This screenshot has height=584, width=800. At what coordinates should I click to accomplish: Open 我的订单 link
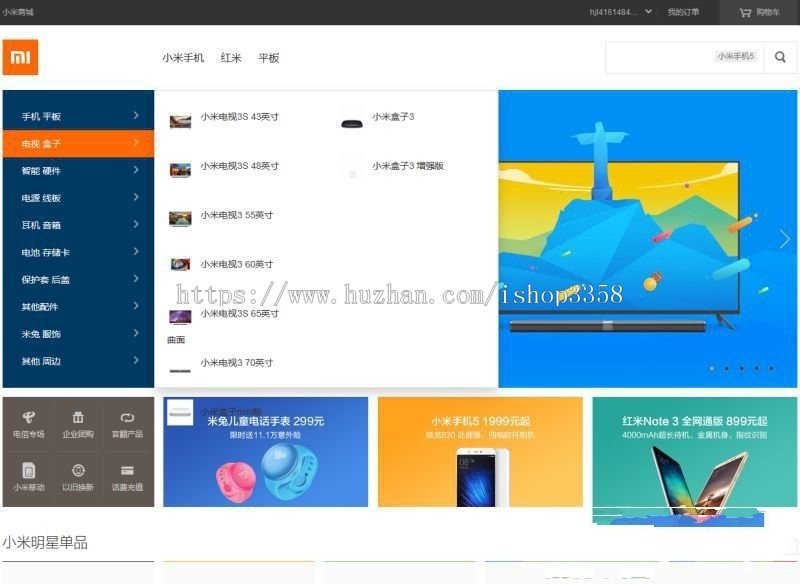(x=683, y=12)
